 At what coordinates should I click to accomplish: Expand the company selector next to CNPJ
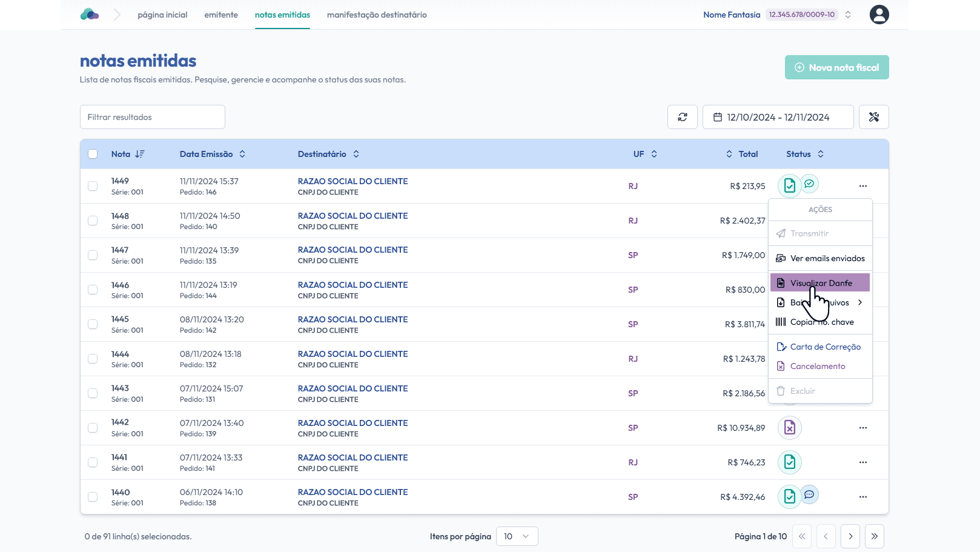[848, 15]
